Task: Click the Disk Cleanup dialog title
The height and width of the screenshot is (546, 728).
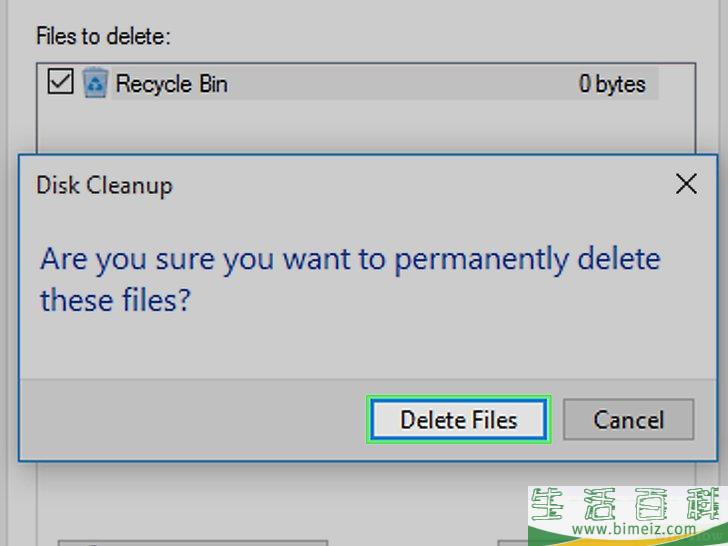Action: tap(104, 185)
